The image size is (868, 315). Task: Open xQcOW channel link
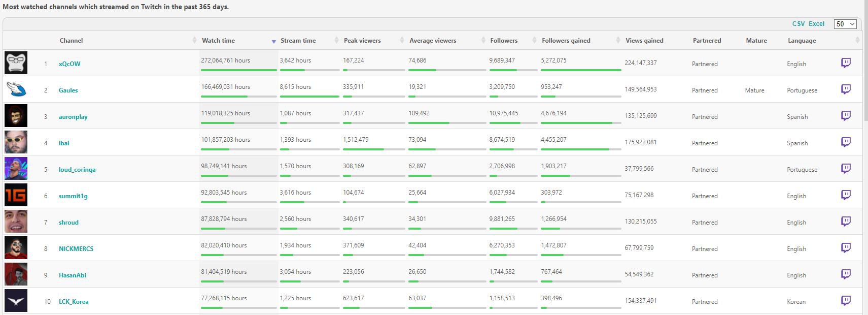(x=70, y=64)
